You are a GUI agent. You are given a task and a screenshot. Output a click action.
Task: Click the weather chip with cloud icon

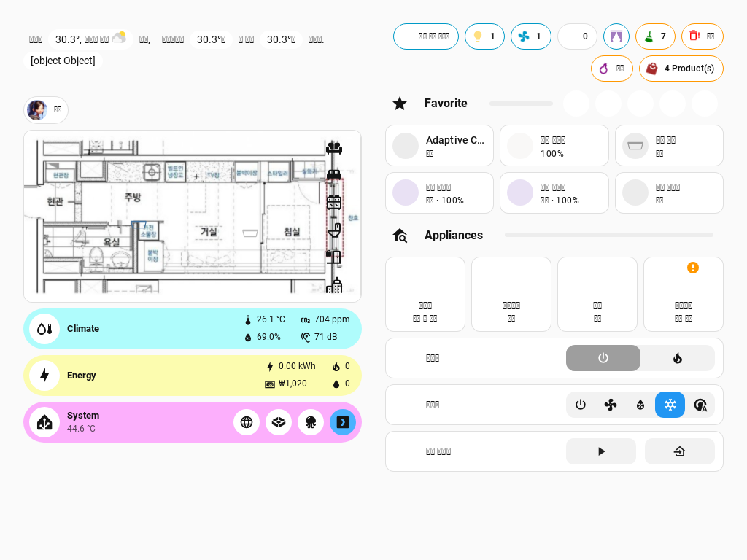(x=90, y=39)
